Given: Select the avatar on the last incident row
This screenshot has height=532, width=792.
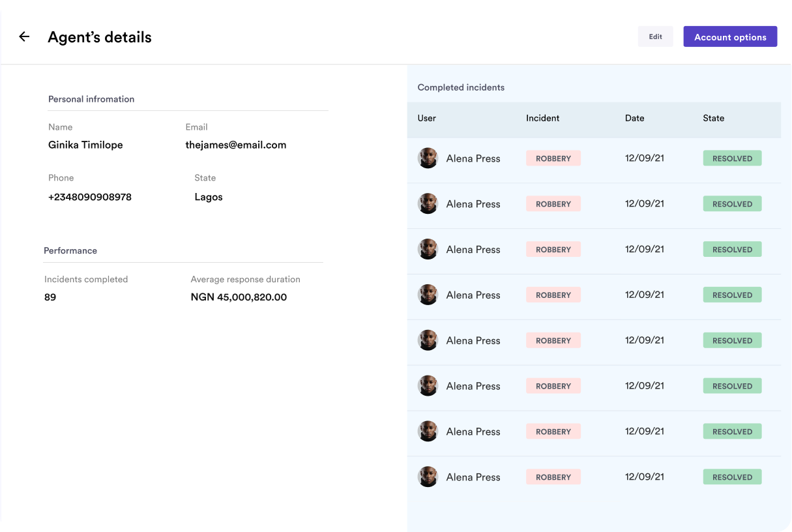Looking at the screenshot, I should 428,477.
